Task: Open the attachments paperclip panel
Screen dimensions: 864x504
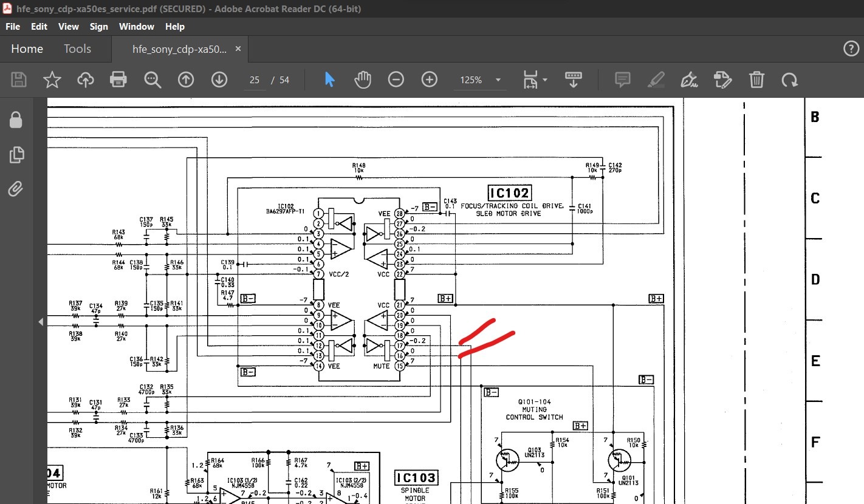Action: click(16, 189)
